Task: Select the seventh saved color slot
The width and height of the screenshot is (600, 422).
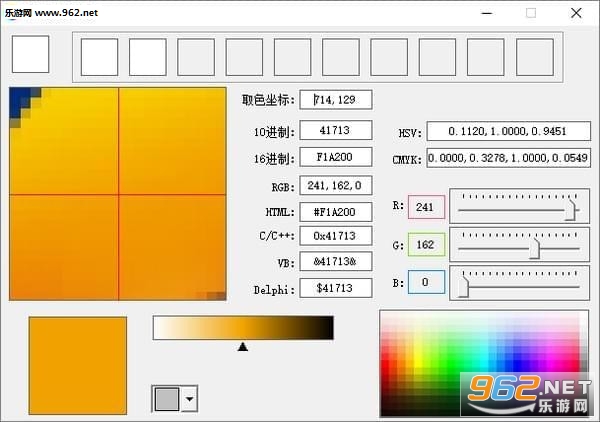Action: tap(389, 57)
